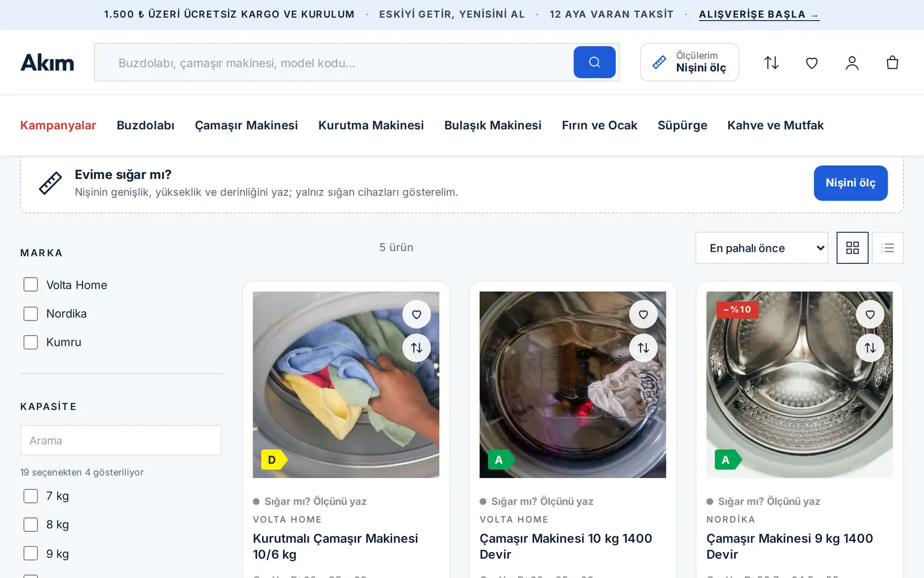Favorite the Nordika 9 kg washing machine
The width and height of the screenshot is (924, 578).
coord(870,315)
